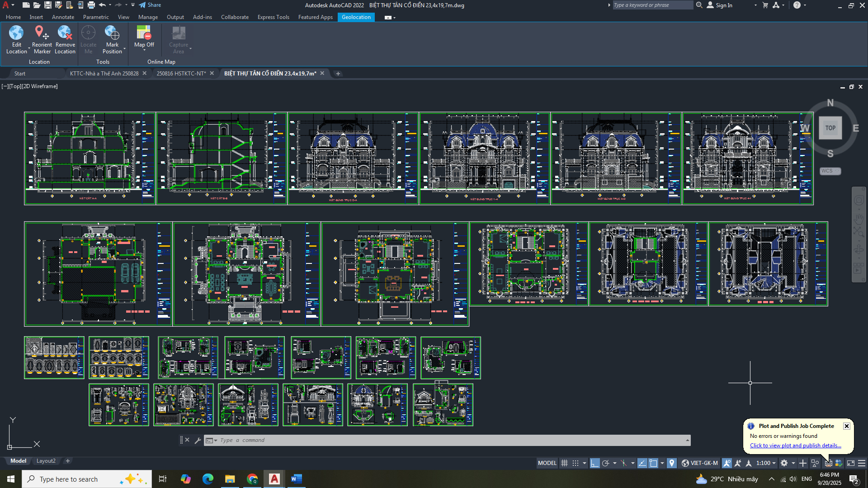The image size is (868, 488).
Task: Toggle Polar Tracking in the status bar
Action: click(606, 463)
